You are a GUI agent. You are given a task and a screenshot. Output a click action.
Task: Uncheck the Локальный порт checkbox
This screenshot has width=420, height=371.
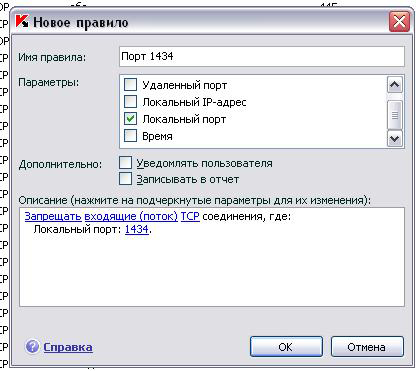(130, 119)
